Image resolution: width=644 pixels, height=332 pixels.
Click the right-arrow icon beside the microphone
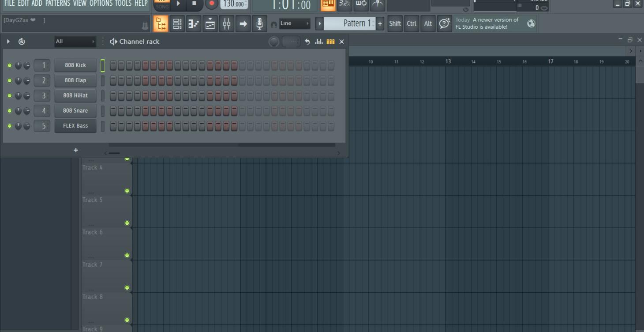click(x=243, y=23)
